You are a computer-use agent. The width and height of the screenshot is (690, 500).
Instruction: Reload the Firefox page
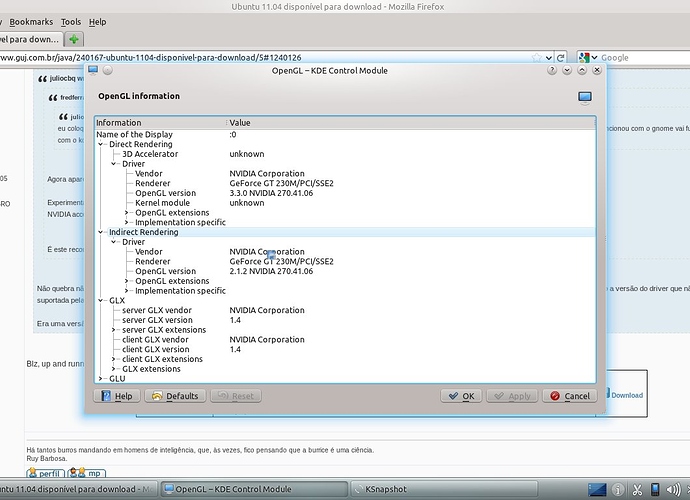tap(561, 58)
